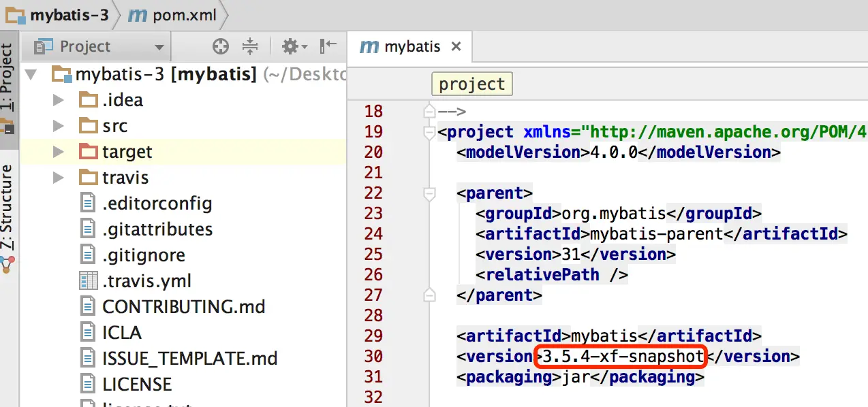Click the modelVersion value 4.0.0
Image resolution: width=868 pixels, height=407 pixels.
pos(613,152)
